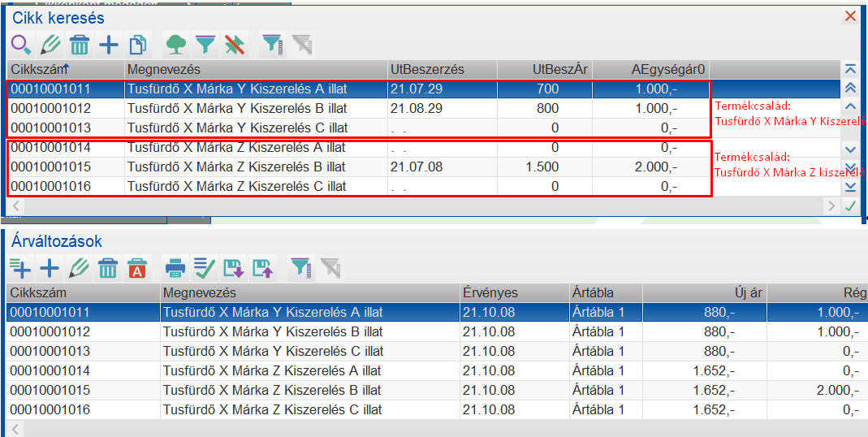Click the greyed clear-filter icon in Cikk keresés

(x=301, y=45)
